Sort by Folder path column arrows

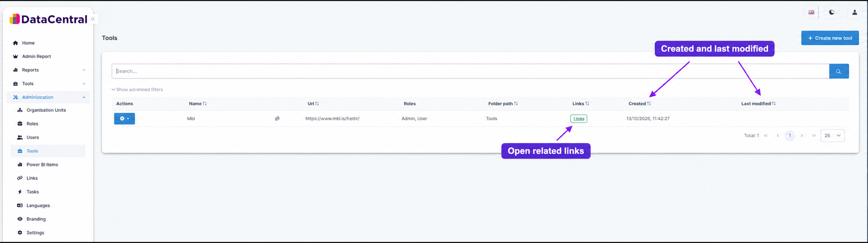(x=516, y=103)
